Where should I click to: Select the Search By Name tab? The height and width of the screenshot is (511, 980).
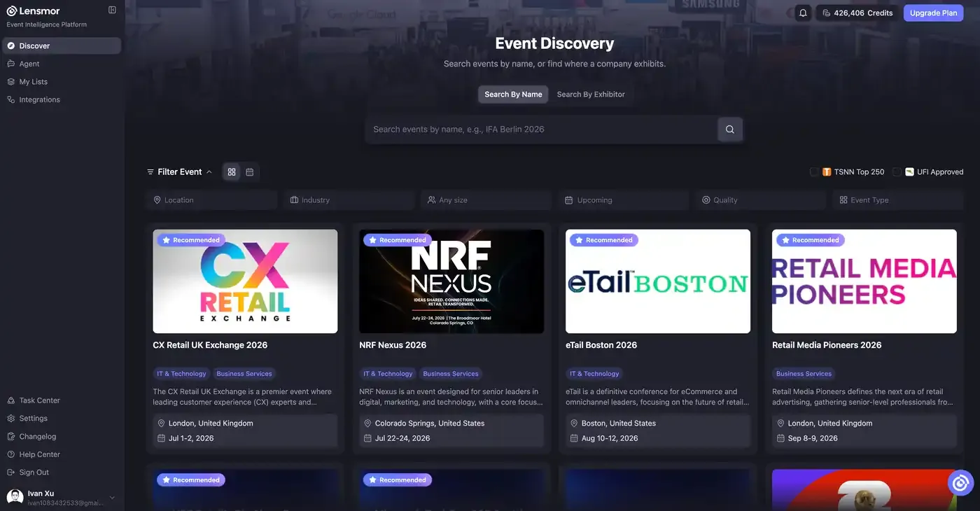pos(513,94)
